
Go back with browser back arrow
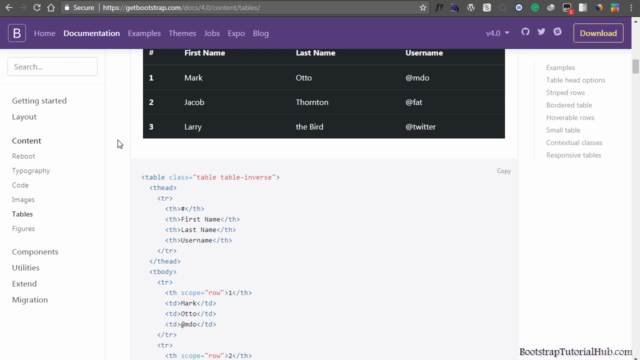pos(9,7)
